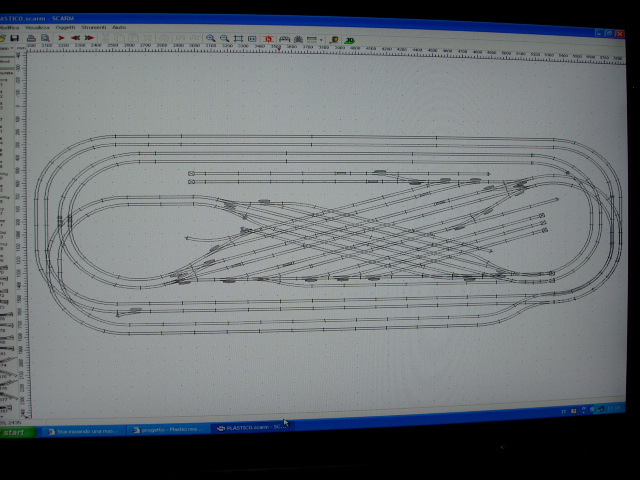Click the red rewind double-arrow icon

(75, 38)
